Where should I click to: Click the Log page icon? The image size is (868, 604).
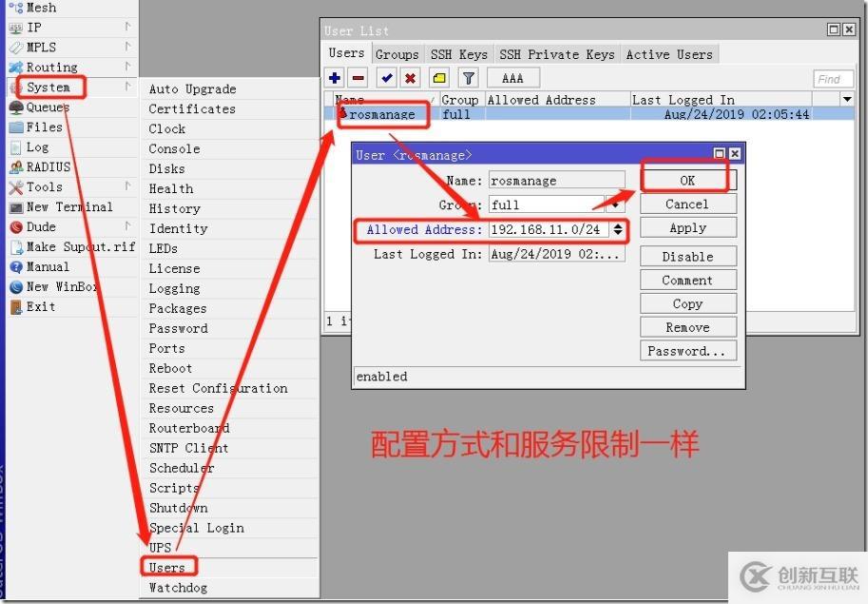15,146
